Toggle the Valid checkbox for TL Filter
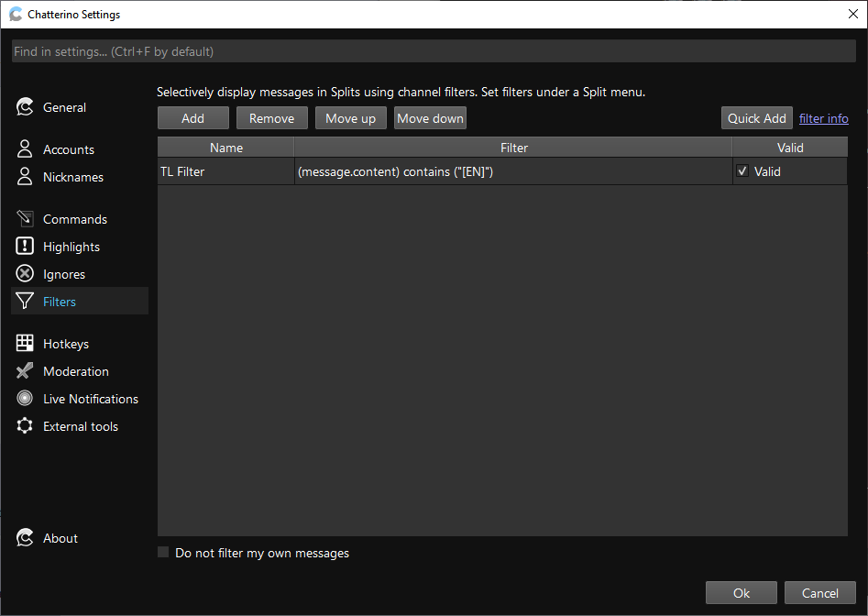The image size is (868, 616). (742, 171)
